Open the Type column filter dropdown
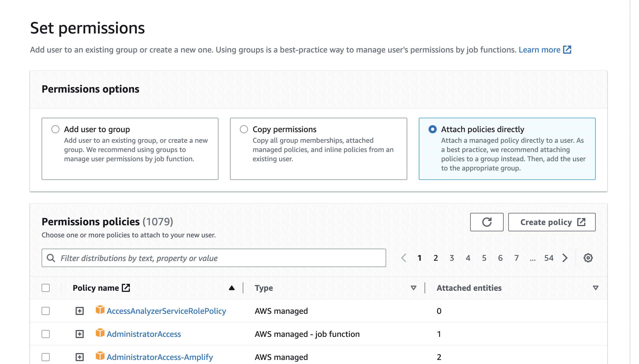This screenshot has height=364, width=639. click(x=413, y=288)
